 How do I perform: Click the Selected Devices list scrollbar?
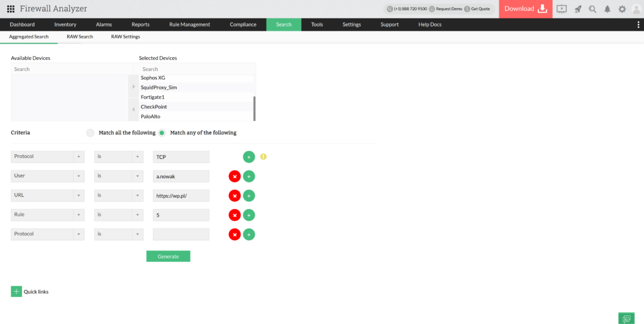[254, 108]
